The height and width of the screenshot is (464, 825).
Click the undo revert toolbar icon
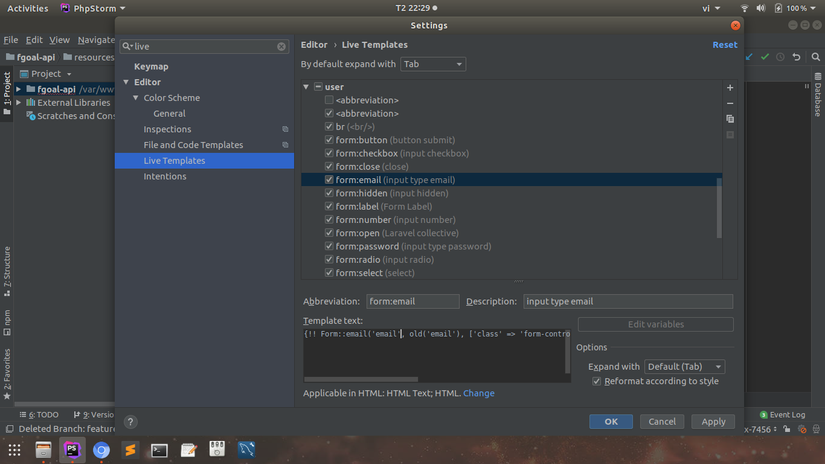click(x=797, y=57)
